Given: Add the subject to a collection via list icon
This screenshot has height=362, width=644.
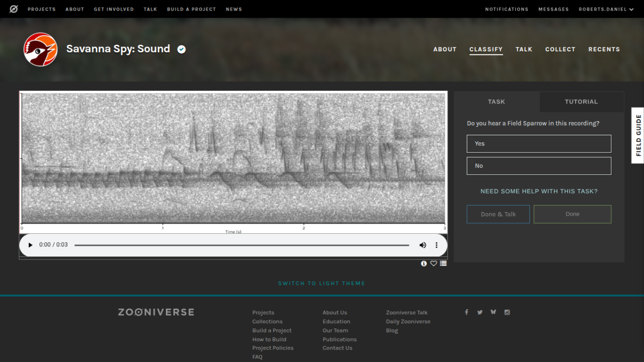Looking at the screenshot, I should click(443, 263).
